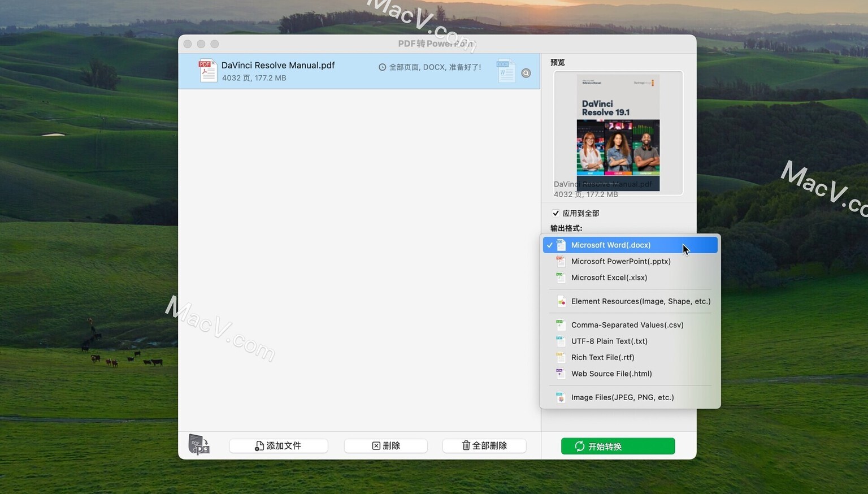This screenshot has width=868, height=494.
Task: Click the 预览 panel heading
Action: pos(557,62)
